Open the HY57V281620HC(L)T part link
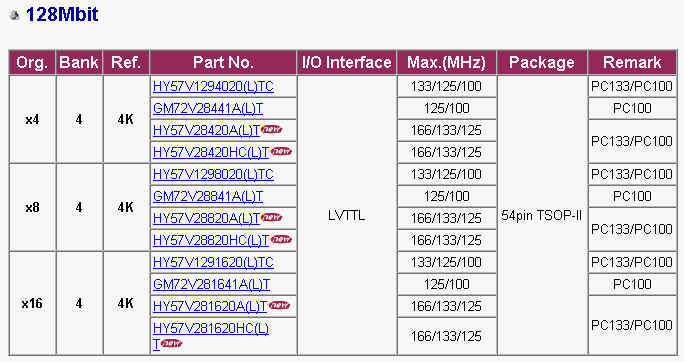 (211, 328)
